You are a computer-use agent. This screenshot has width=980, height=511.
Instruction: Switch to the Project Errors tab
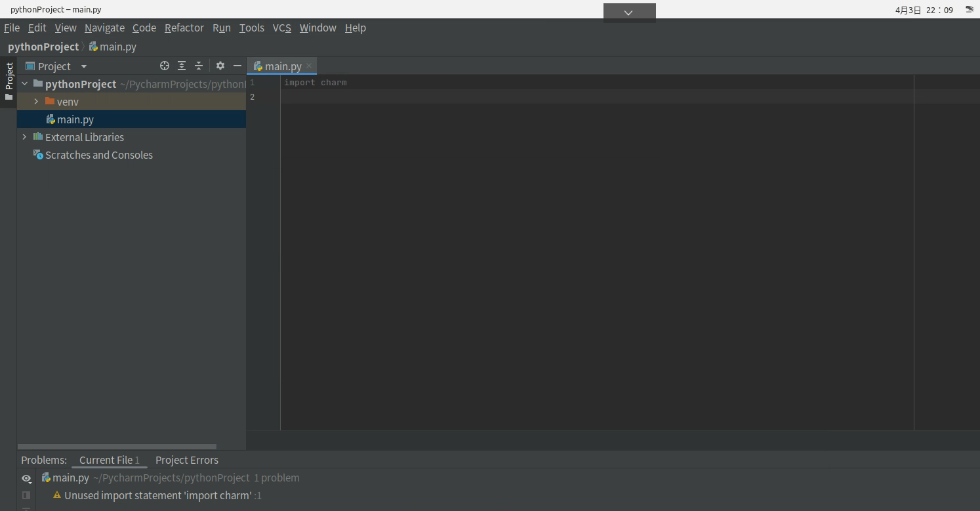point(186,460)
